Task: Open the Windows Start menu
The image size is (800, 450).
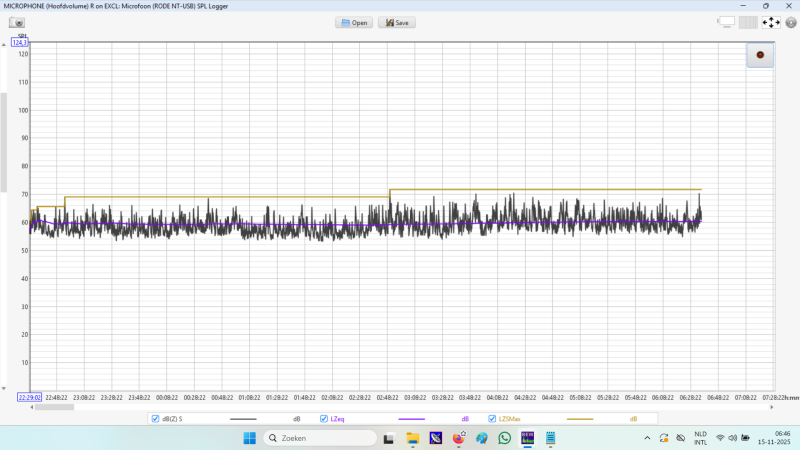Action: pyautogui.click(x=249, y=438)
